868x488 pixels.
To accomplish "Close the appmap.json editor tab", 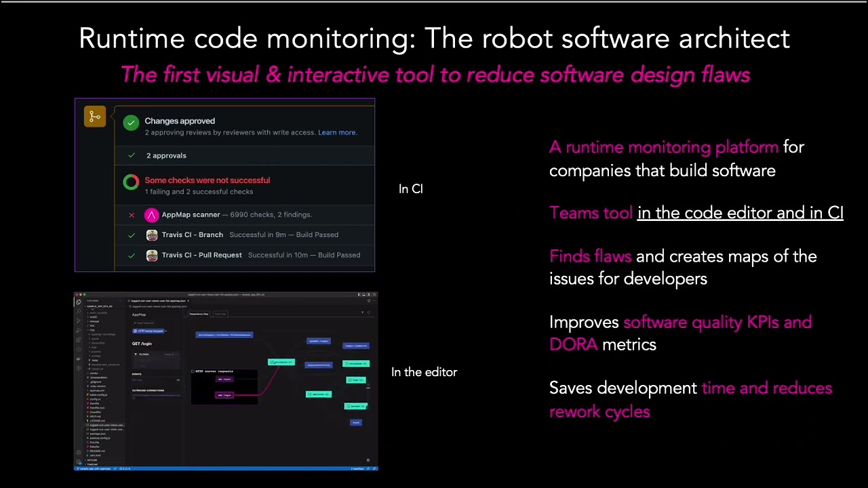I will click(x=188, y=301).
